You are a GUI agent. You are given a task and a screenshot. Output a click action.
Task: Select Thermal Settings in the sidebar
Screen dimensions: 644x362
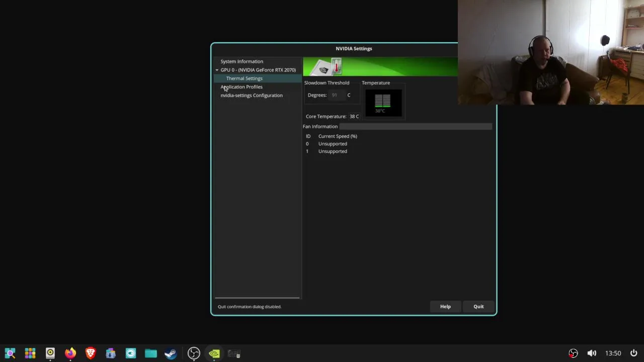pyautogui.click(x=244, y=78)
